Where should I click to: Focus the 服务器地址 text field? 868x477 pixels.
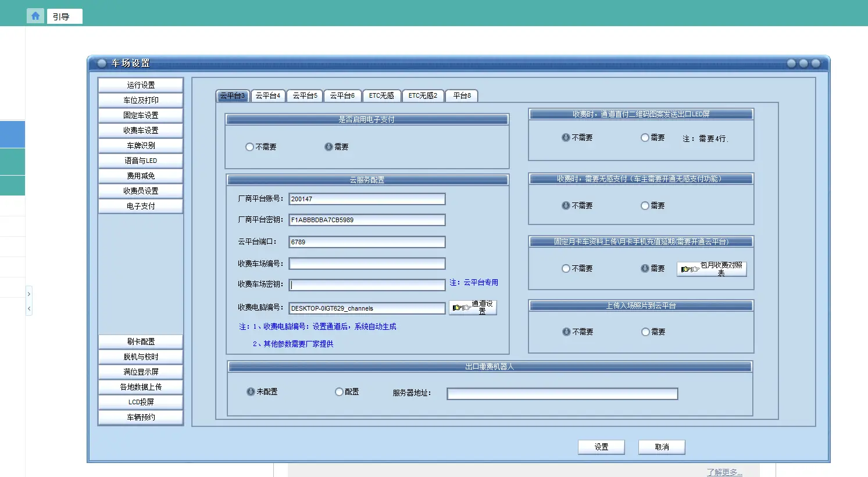coord(562,394)
